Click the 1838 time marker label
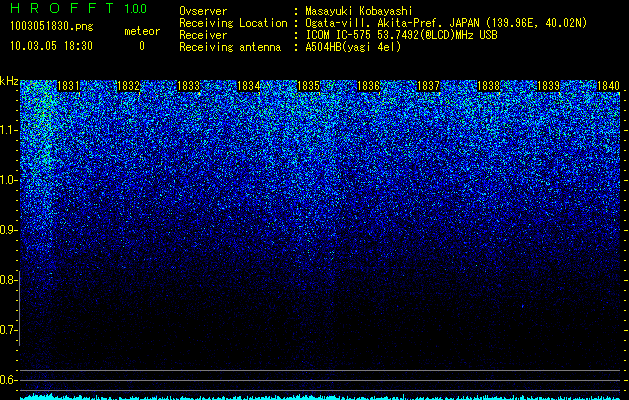This screenshot has width=629, height=400. click(x=489, y=86)
